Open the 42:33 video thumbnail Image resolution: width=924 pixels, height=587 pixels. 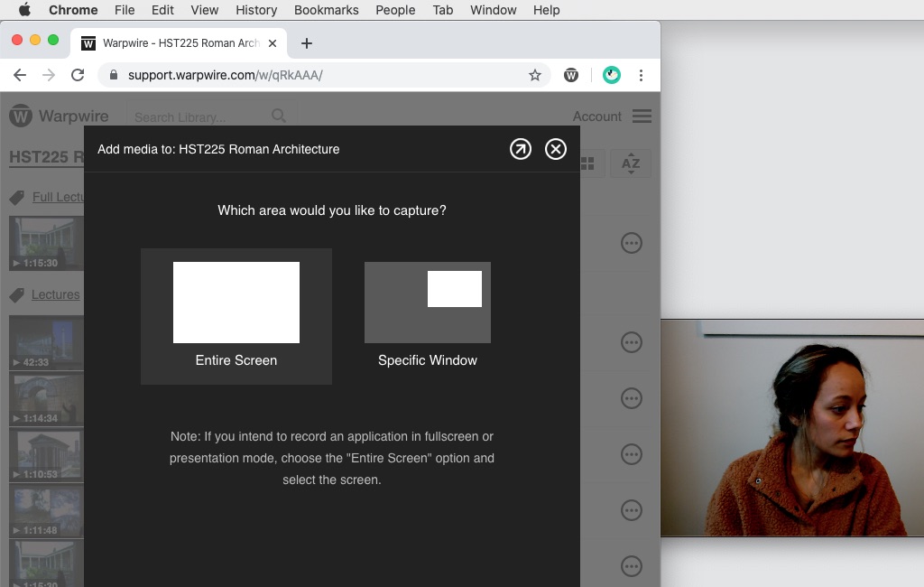[47, 343]
